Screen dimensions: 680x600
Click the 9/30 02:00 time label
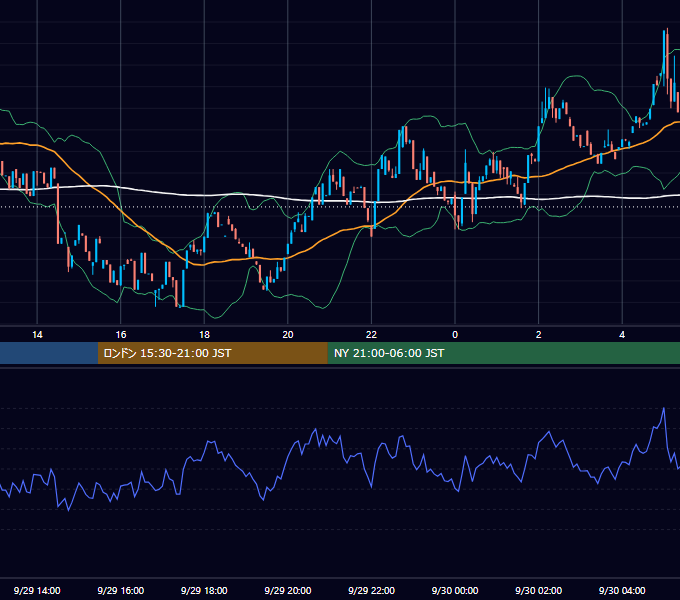pos(538,590)
